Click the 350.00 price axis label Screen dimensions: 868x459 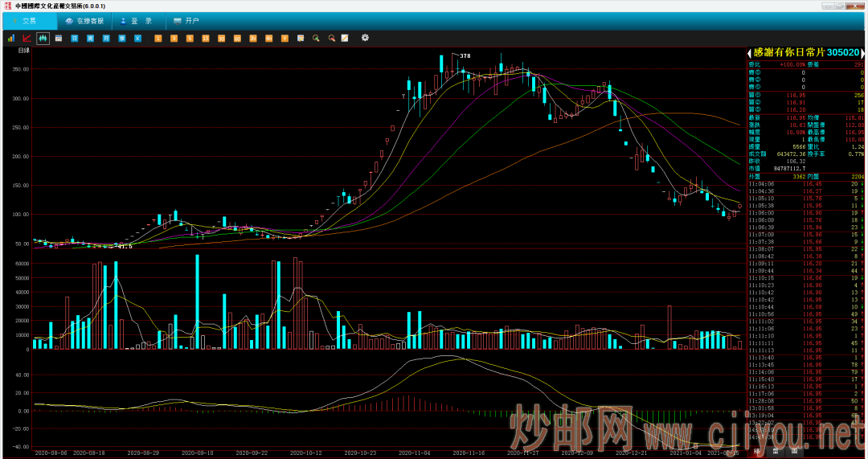20,70
